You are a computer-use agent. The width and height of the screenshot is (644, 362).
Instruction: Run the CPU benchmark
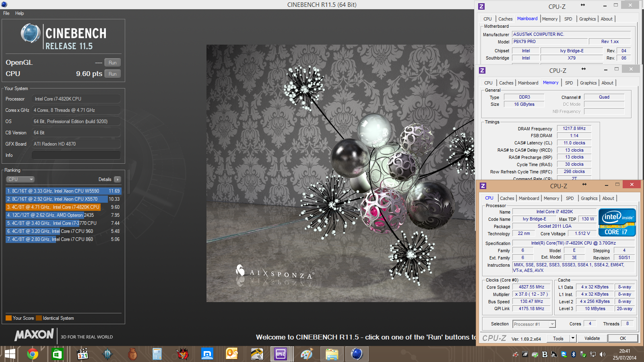pyautogui.click(x=113, y=74)
